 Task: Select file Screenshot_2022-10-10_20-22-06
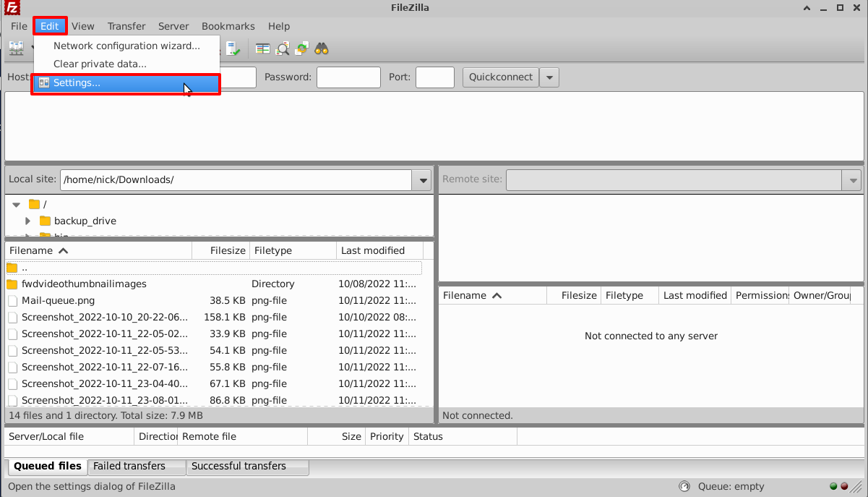tap(104, 318)
